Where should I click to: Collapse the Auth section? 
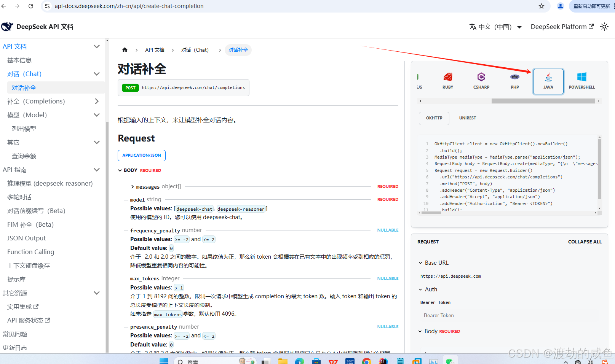point(428,289)
